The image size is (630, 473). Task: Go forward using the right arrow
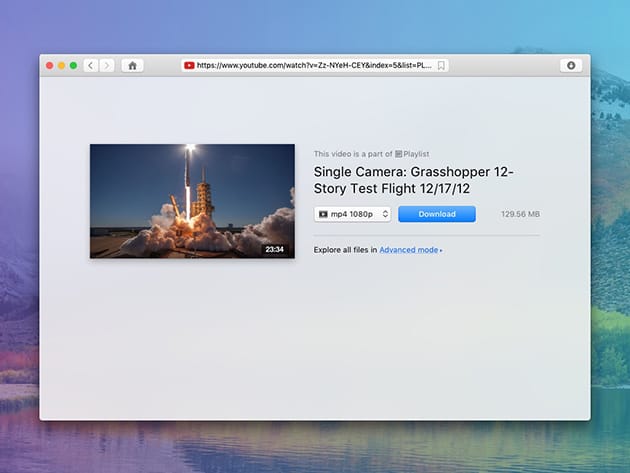pos(107,66)
